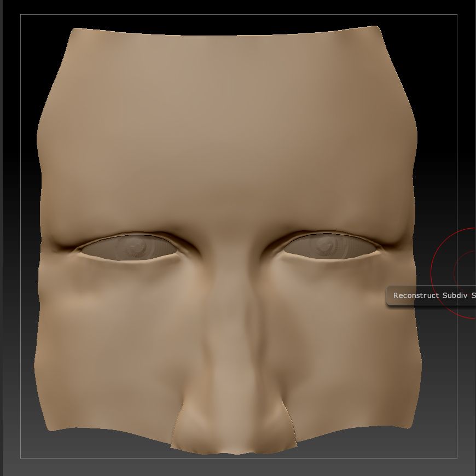This screenshot has height=476, width=476.
Task: Click the right eyeball of the sculpted face
Action: point(330,247)
